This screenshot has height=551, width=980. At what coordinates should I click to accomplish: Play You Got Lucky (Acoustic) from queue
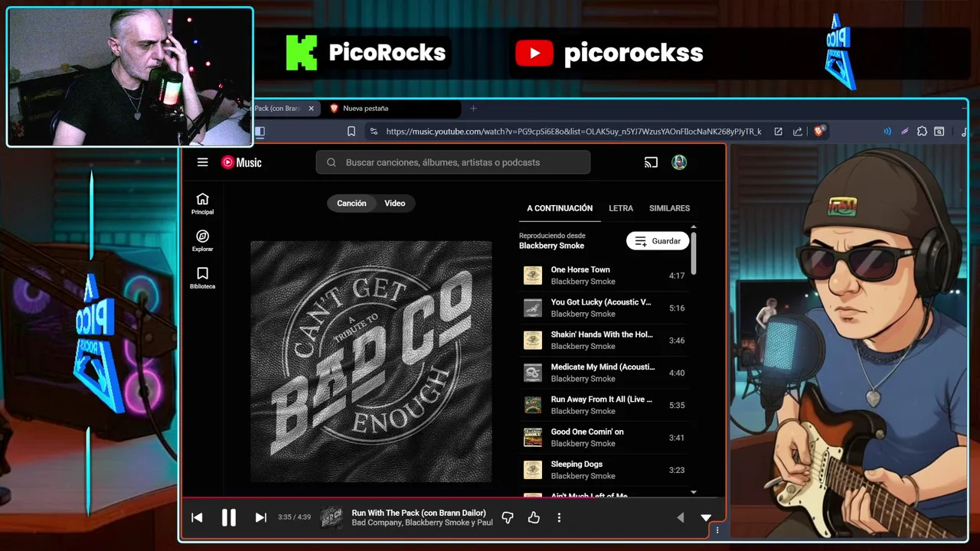[x=603, y=308]
